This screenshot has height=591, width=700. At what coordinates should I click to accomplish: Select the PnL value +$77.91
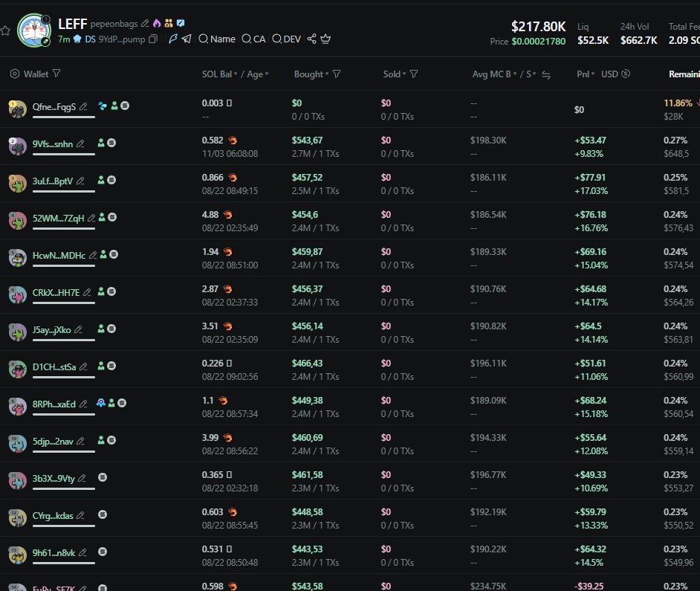(x=590, y=178)
